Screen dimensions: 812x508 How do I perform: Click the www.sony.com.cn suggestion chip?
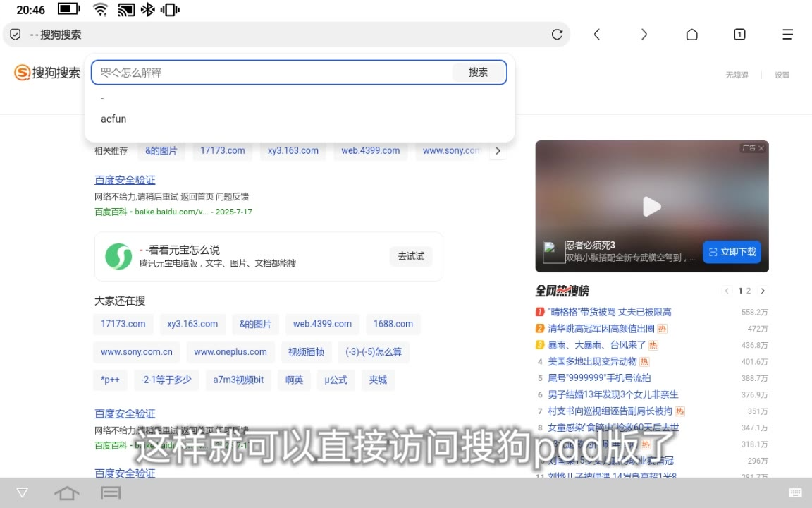click(x=137, y=352)
